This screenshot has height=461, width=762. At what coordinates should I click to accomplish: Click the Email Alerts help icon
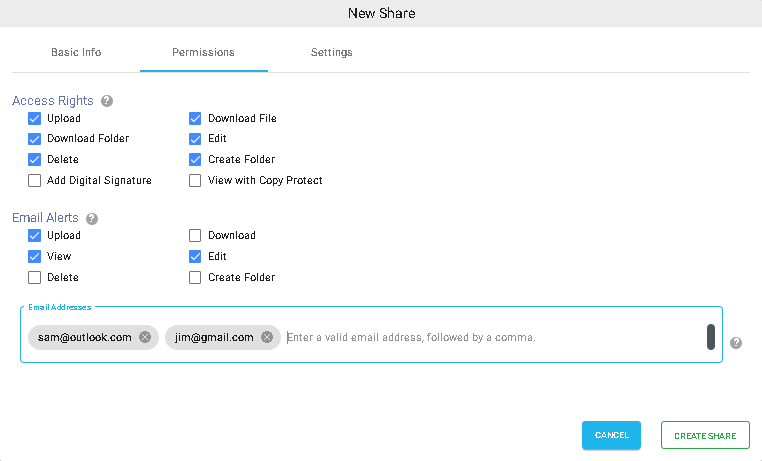tap(92, 219)
